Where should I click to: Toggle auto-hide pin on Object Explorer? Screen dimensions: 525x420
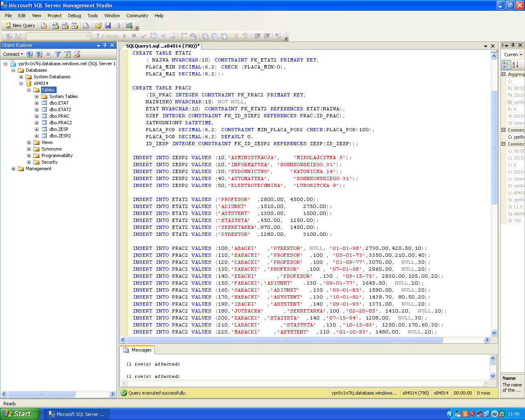[105, 45]
